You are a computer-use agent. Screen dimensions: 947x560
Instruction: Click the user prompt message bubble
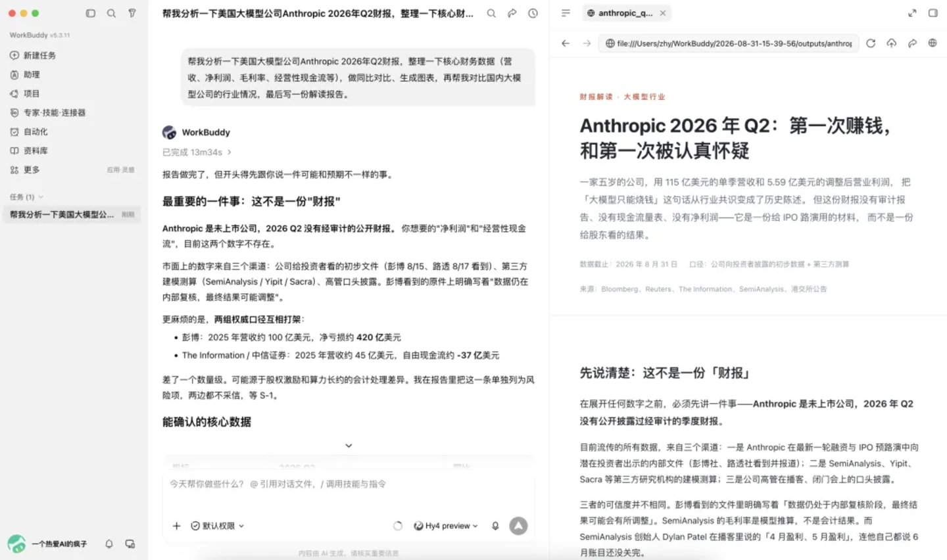358,78
